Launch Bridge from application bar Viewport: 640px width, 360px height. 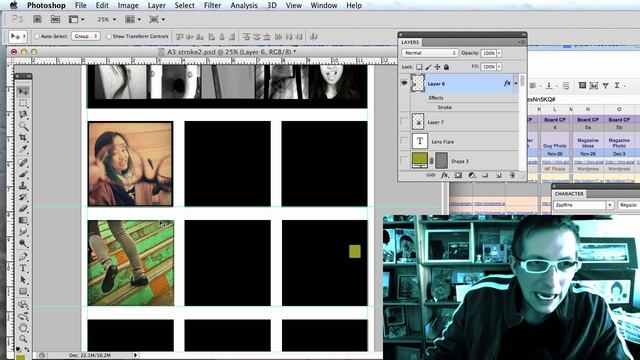37,19
